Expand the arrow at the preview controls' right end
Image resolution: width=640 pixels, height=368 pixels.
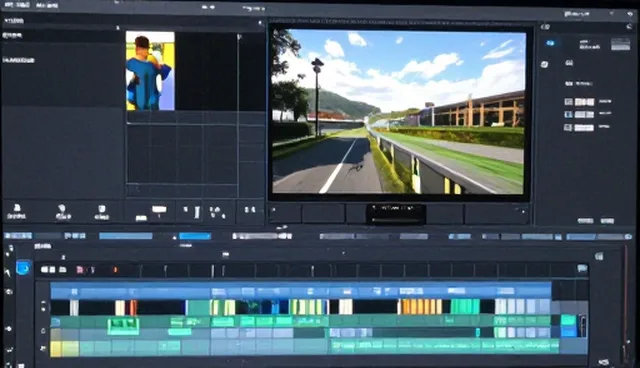pyautogui.click(x=523, y=211)
